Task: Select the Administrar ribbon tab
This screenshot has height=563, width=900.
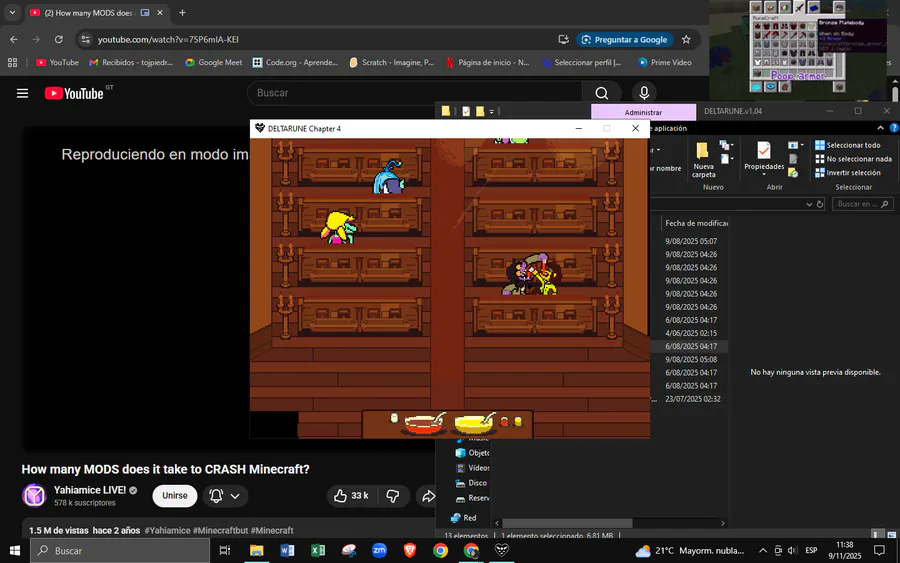Action: [643, 112]
